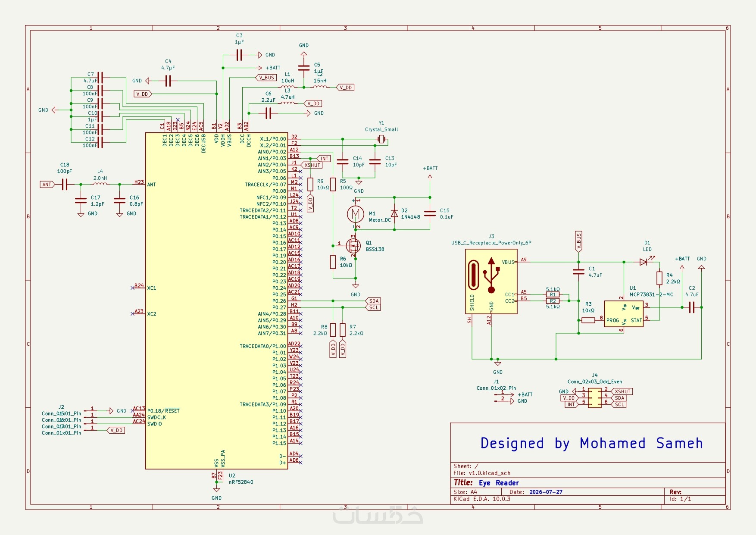This screenshot has width=756, height=535.
Task: Select capacitor C16 0.8pF symbol
Action: pyautogui.click(x=119, y=200)
